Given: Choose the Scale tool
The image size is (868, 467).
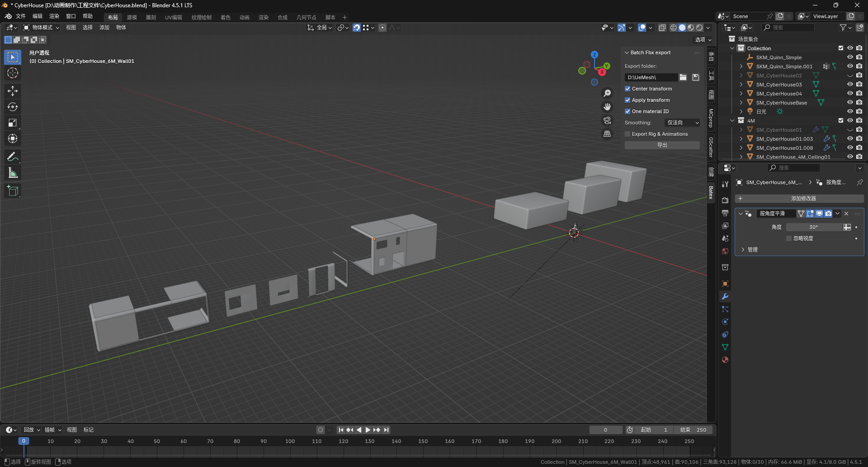Looking at the screenshot, I should [x=13, y=123].
